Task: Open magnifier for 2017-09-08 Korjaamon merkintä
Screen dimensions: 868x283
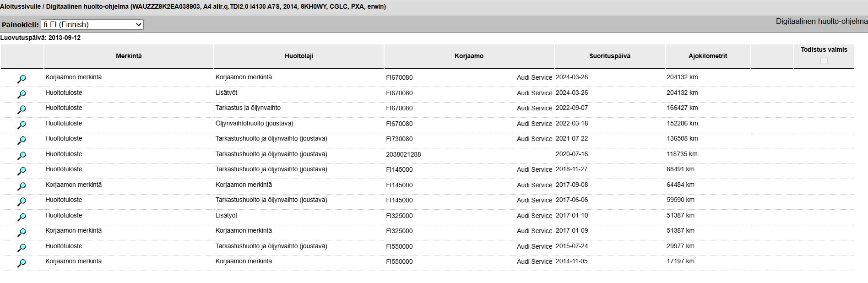Action: [22, 186]
